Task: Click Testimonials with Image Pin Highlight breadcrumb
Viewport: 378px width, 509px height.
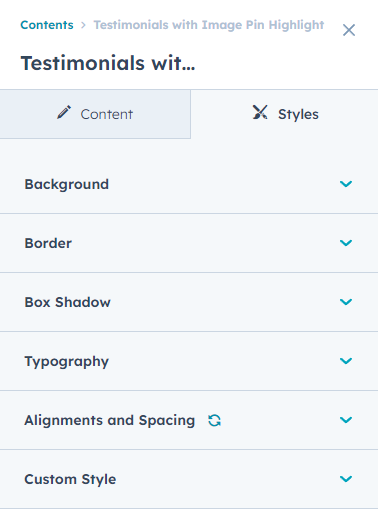Action: [209, 25]
